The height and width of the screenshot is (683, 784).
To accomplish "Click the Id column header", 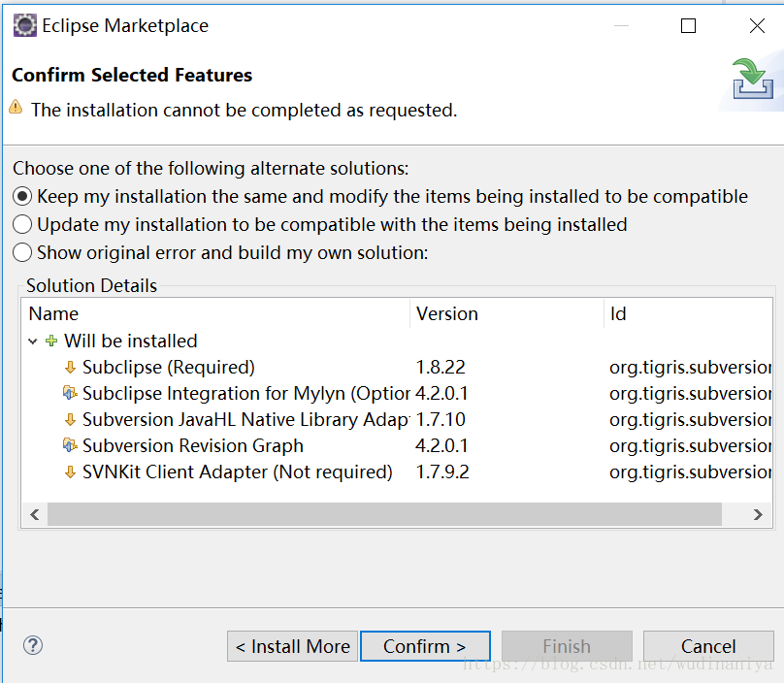I will (688, 314).
